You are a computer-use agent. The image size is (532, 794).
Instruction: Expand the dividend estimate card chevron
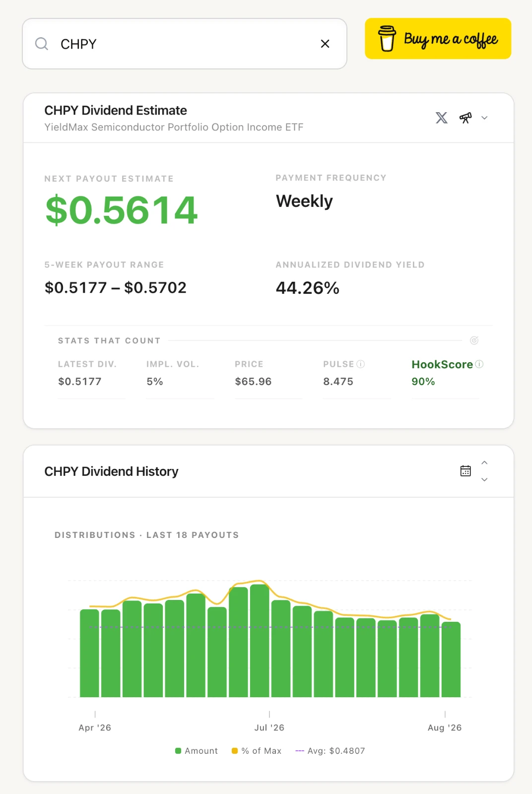484,118
